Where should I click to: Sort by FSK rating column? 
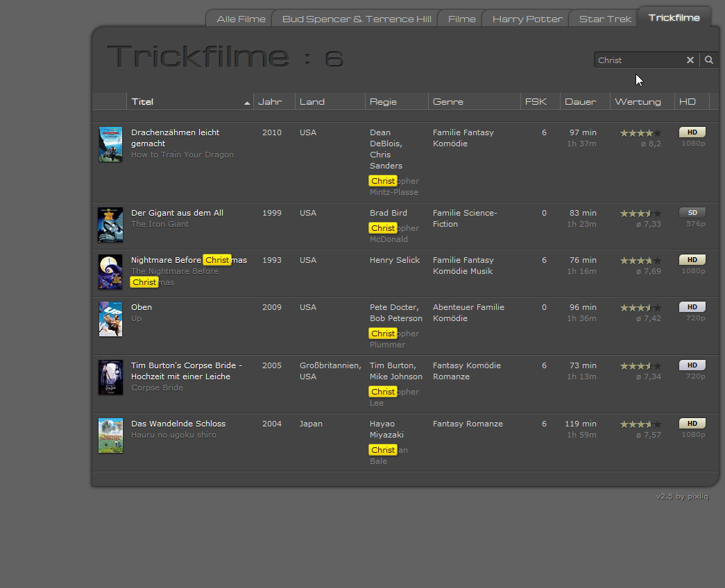tap(540, 102)
